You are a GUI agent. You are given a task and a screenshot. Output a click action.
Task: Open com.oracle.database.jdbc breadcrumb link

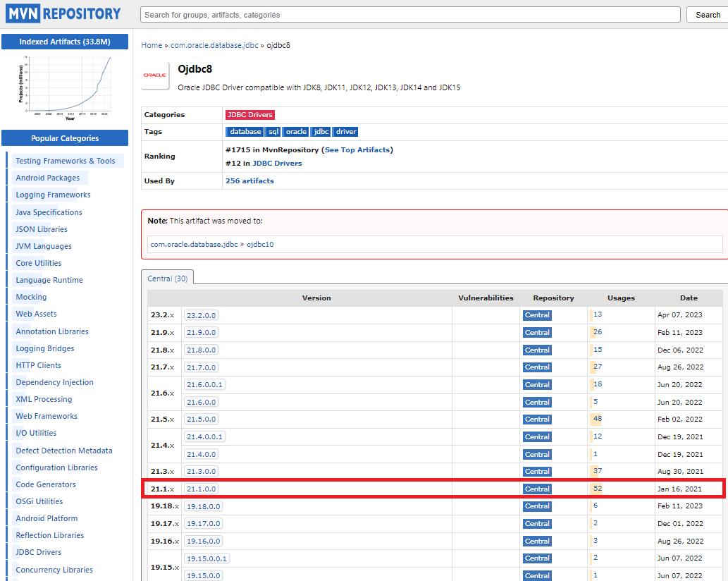click(x=214, y=46)
